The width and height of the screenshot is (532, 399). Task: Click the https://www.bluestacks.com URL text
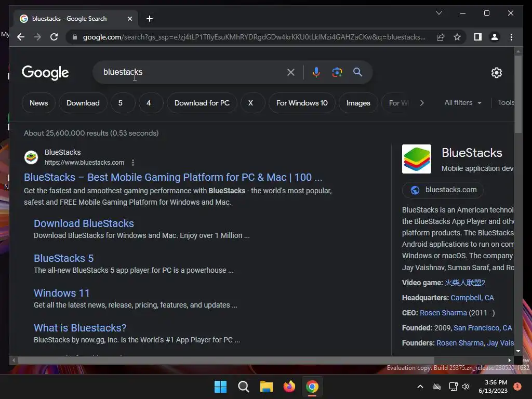[84, 163]
